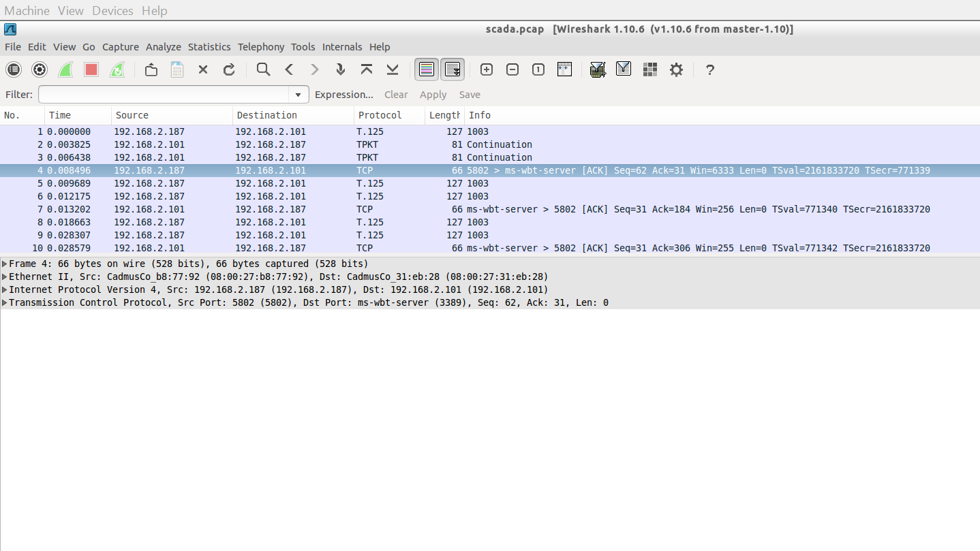The width and height of the screenshot is (980, 551).
Task: Select packet 2 at time 0.003825
Action: coord(490,144)
